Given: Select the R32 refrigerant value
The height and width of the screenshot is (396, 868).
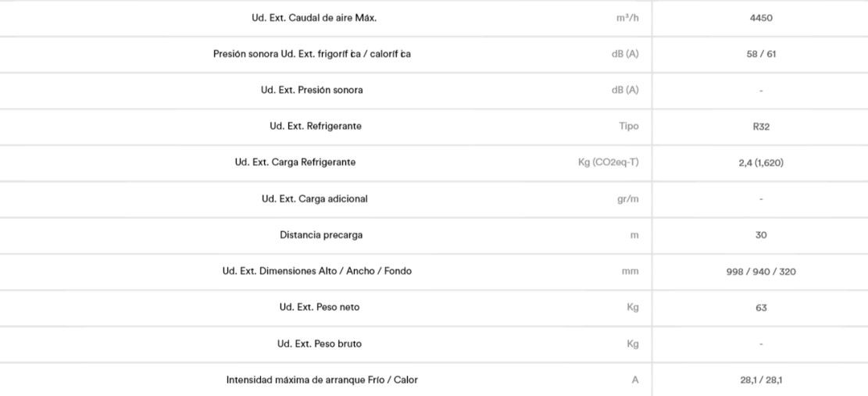Looking at the screenshot, I should point(761,127).
